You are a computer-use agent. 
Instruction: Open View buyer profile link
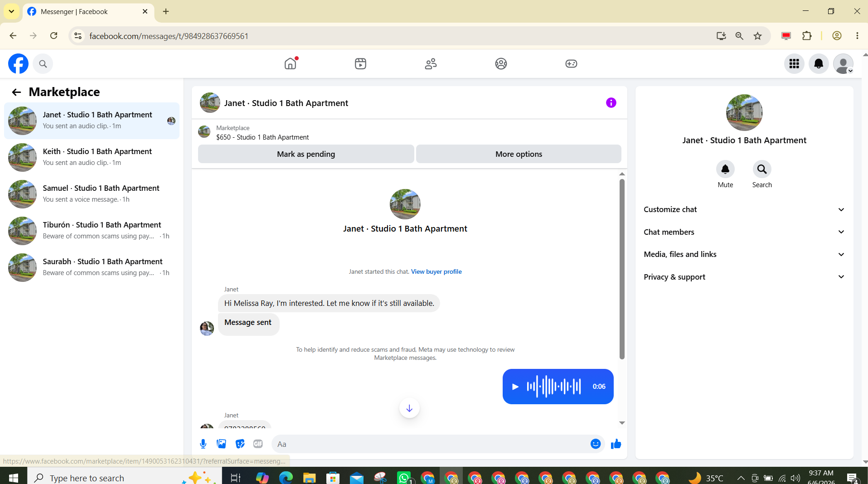click(x=436, y=272)
